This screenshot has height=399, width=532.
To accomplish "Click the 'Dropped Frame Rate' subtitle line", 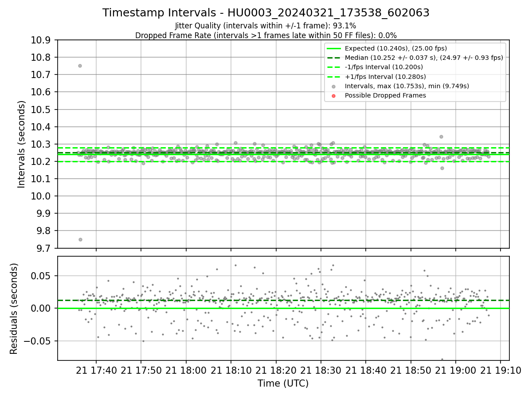I will click(266, 35).
